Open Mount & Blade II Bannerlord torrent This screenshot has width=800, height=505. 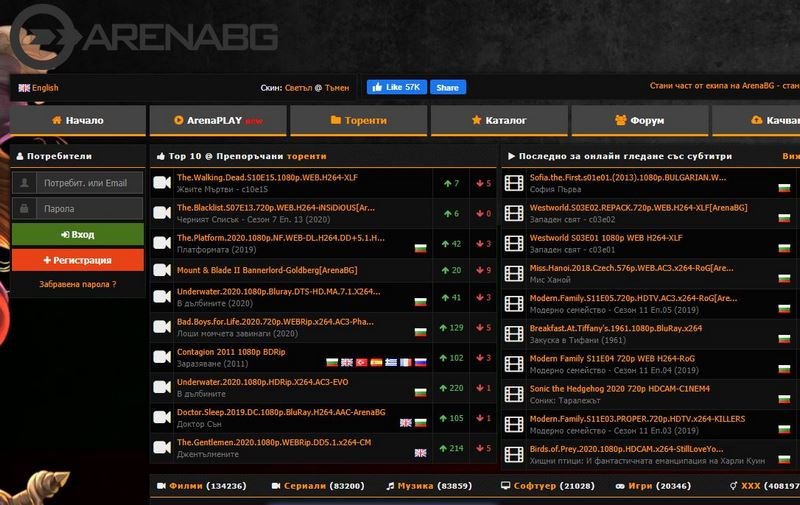tap(267, 270)
